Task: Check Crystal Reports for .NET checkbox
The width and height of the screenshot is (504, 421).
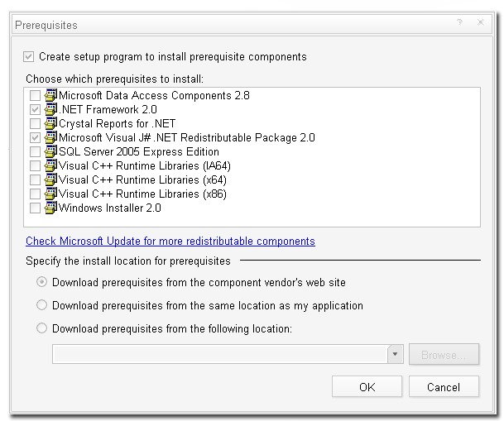Action: pos(35,123)
